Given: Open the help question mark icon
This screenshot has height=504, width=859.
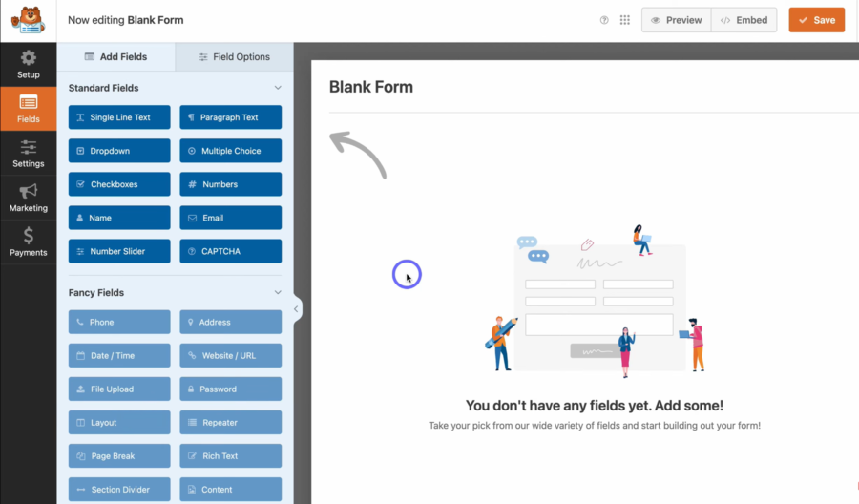Looking at the screenshot, I should click(x=604, y=20).
